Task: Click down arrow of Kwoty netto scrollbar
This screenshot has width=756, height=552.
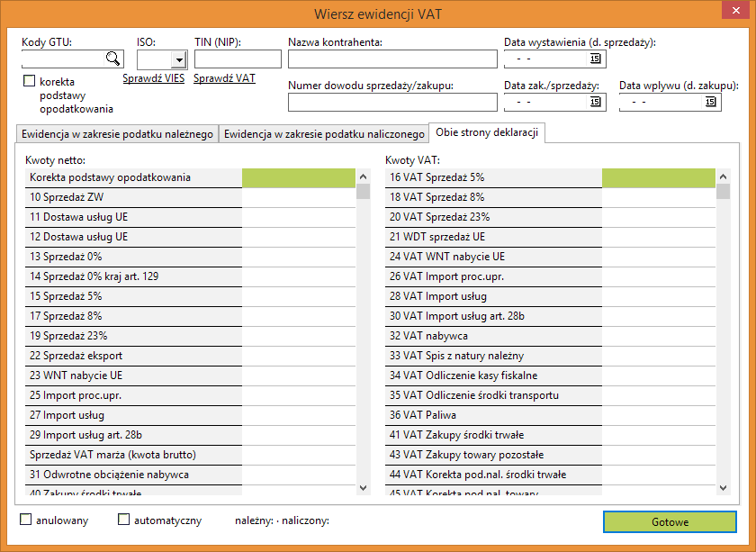Action: pyautogui.click(x=364, y=488)
